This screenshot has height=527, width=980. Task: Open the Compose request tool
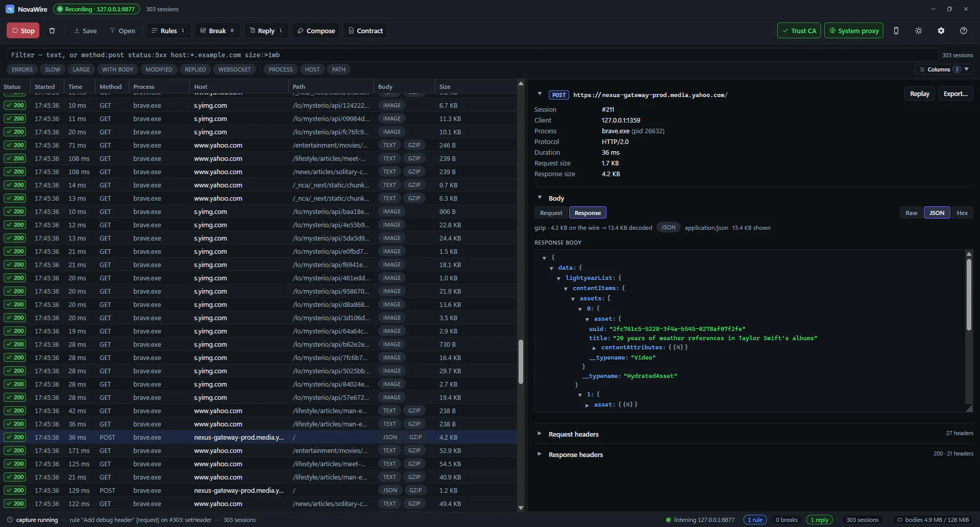316,31
